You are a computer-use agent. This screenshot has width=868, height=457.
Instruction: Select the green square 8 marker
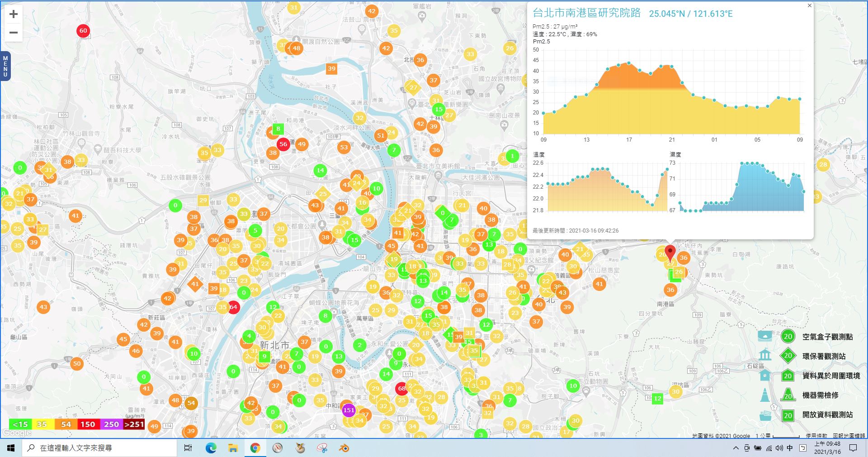coord(278,129)
